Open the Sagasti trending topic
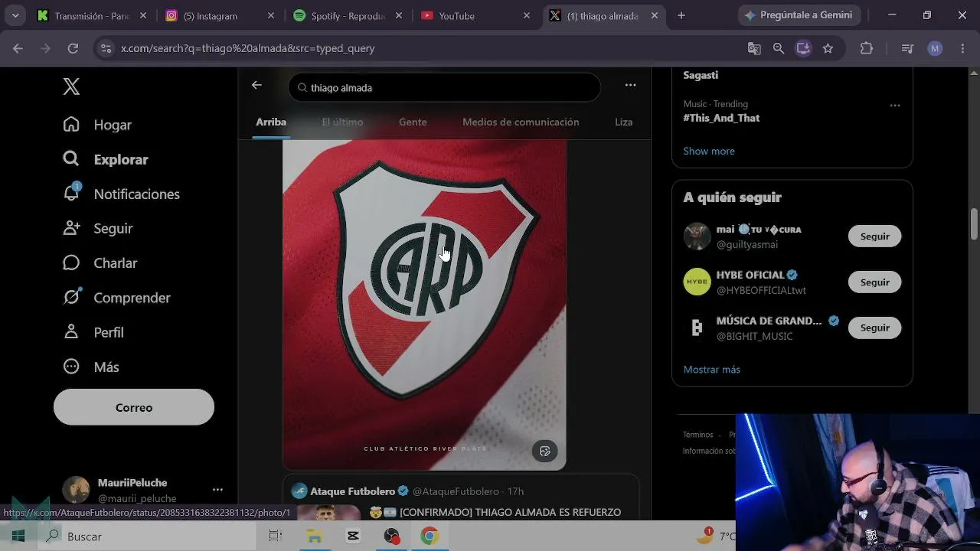The width and height of the screenshot is (980, 551). (x=701, y=75)
